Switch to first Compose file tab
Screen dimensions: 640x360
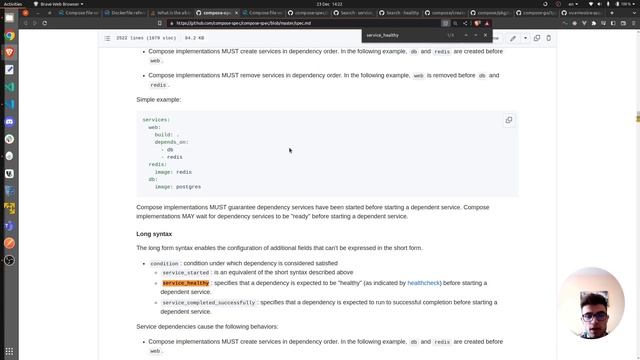pyautogui.click(x=78, y=13)
